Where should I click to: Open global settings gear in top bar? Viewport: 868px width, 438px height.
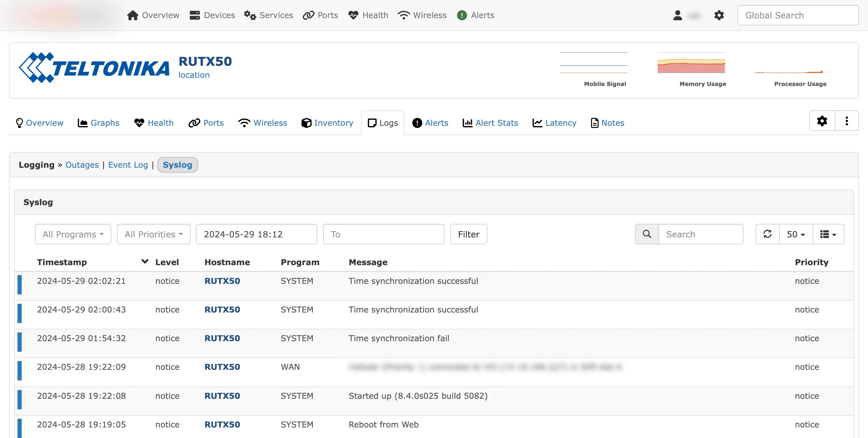(719, 15)
